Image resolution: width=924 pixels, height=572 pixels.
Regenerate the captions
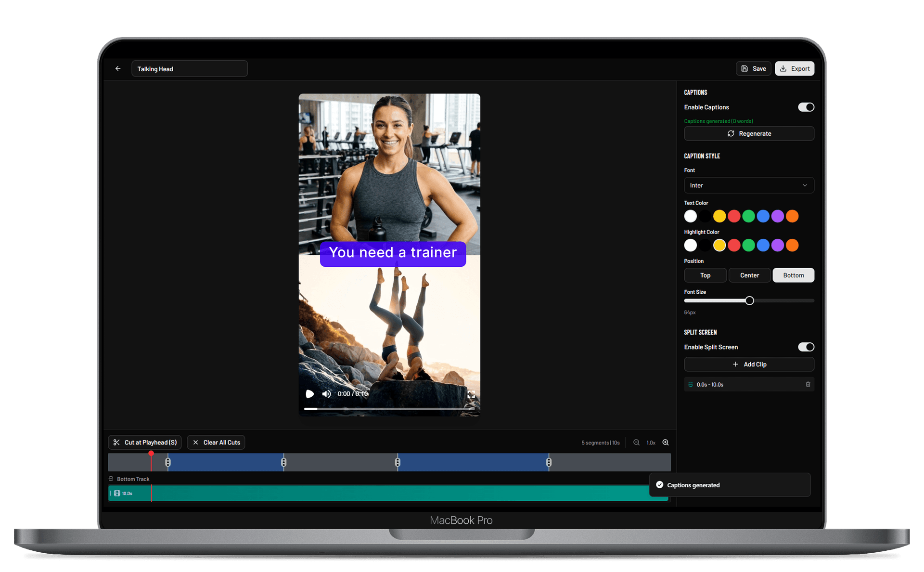click(x=749, y=133)
